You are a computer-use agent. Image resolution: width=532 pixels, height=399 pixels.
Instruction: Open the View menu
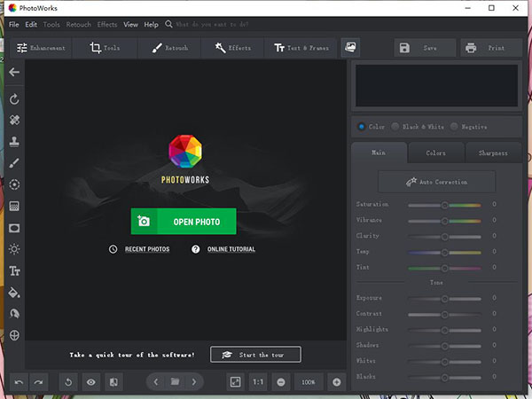(x=130, y=25)
